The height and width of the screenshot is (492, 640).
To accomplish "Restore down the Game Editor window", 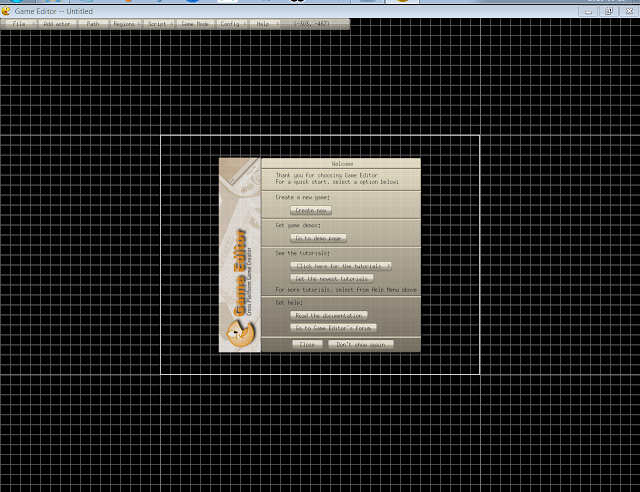I will (x=609, y=11).
